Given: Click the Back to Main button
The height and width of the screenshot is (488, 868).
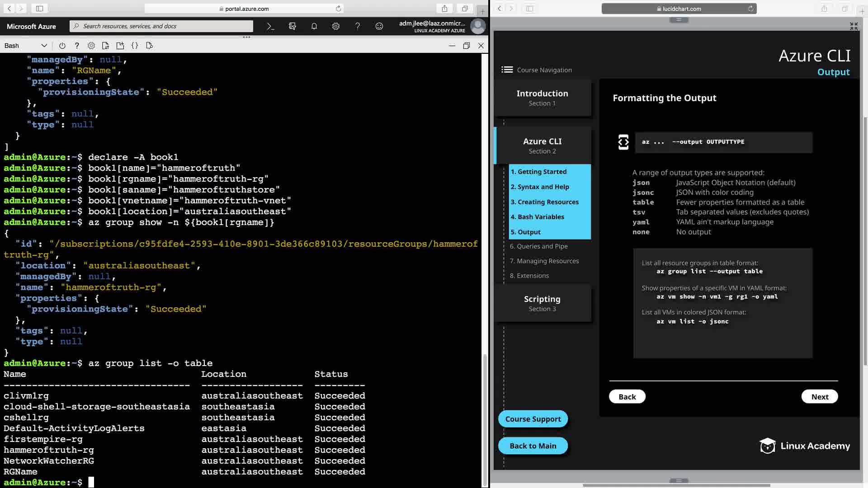Looking at the screenshot, I should click(533, 446).
